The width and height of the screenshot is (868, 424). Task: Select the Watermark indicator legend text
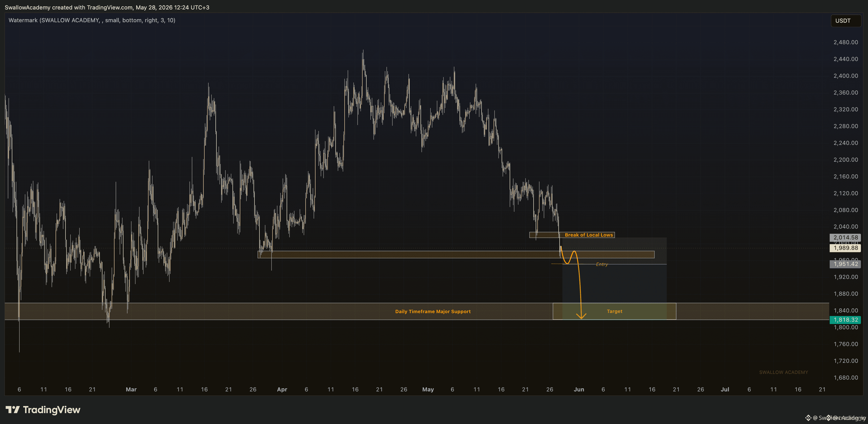point(92,20)
